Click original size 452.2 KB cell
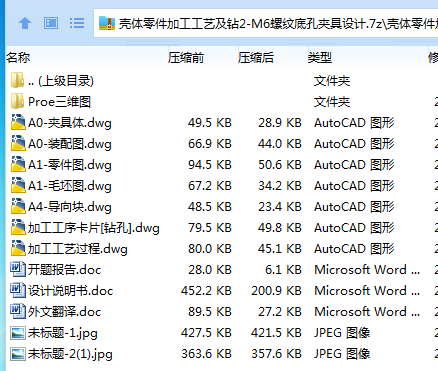438x371 pixels. click(x=206, y=291)
